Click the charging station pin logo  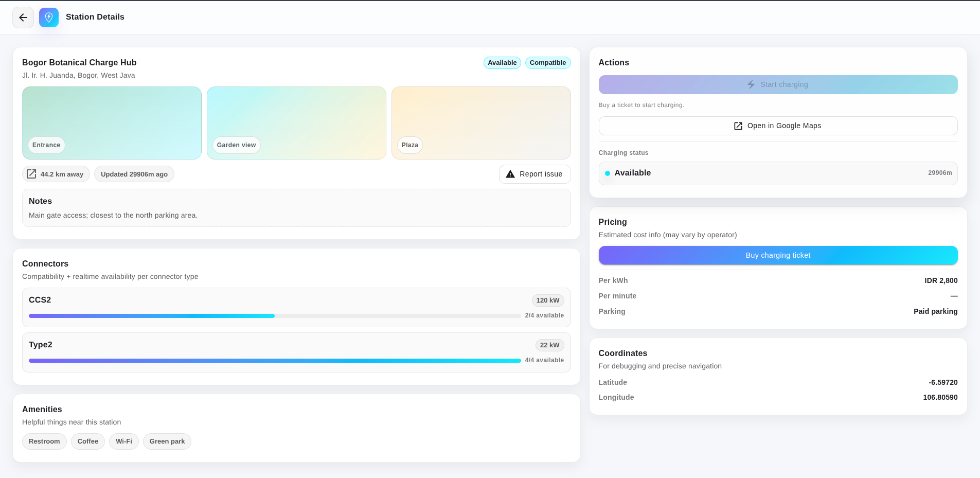point(49,17)
